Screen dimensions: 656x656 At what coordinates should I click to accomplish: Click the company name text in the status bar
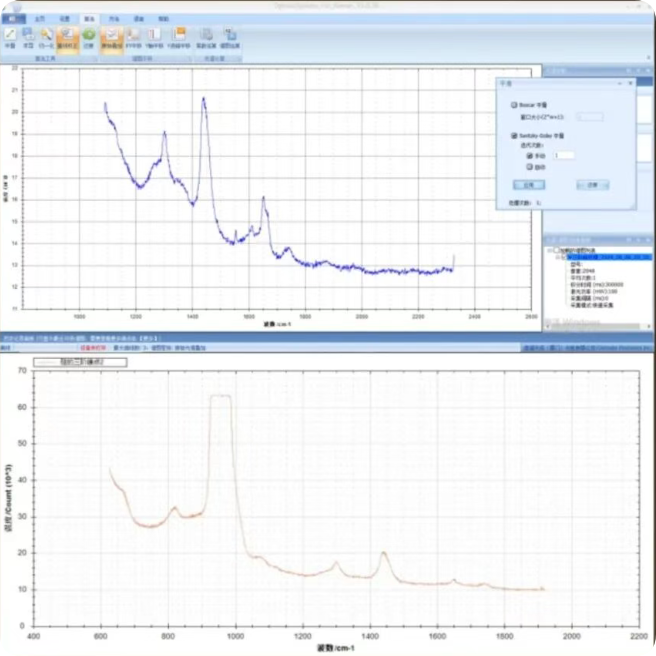point(588,348)
